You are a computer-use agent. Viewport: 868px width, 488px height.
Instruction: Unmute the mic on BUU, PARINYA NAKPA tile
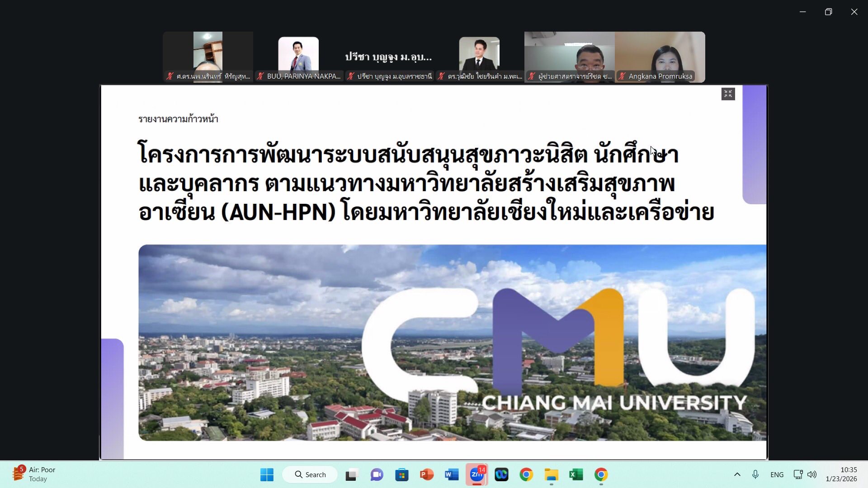pos(260,76)
